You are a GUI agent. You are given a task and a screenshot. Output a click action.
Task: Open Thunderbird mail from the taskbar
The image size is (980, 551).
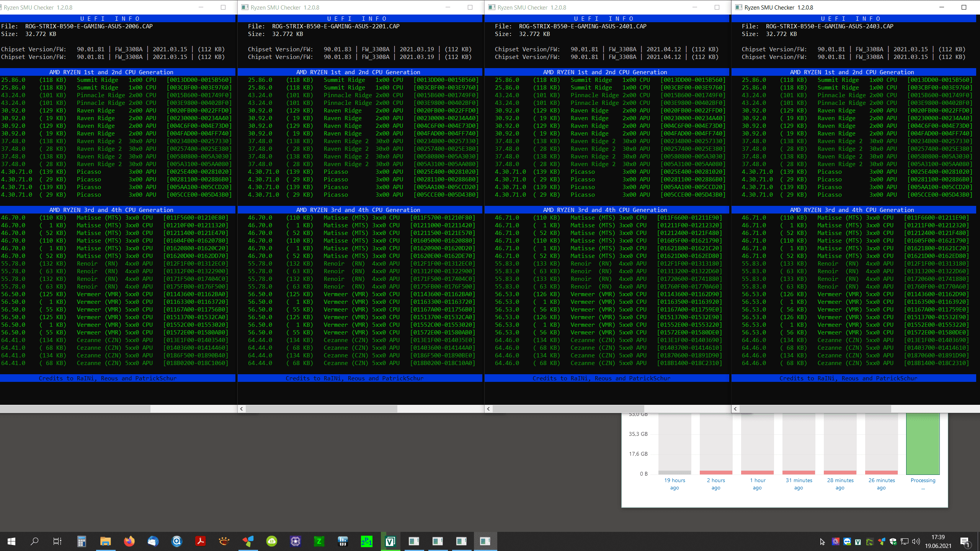[153, 541]
